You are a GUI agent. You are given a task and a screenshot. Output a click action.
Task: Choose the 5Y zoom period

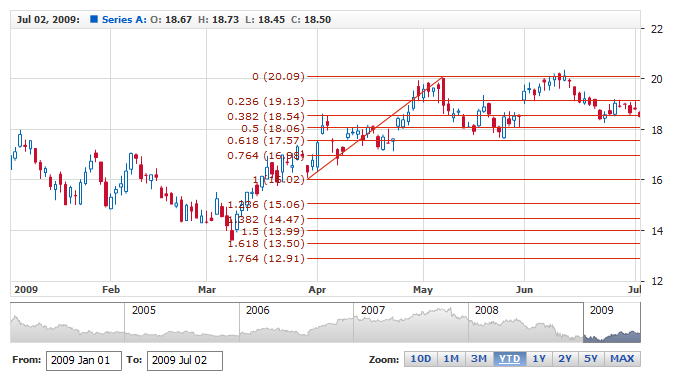coord(591,359)
